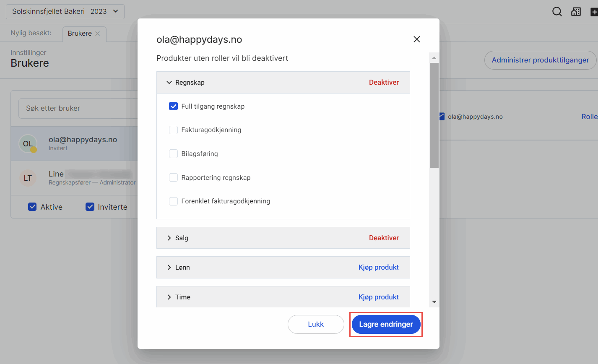Expand the Lønn product section
The height and width of the screenshot is (364, 598).
click(169, 268)
